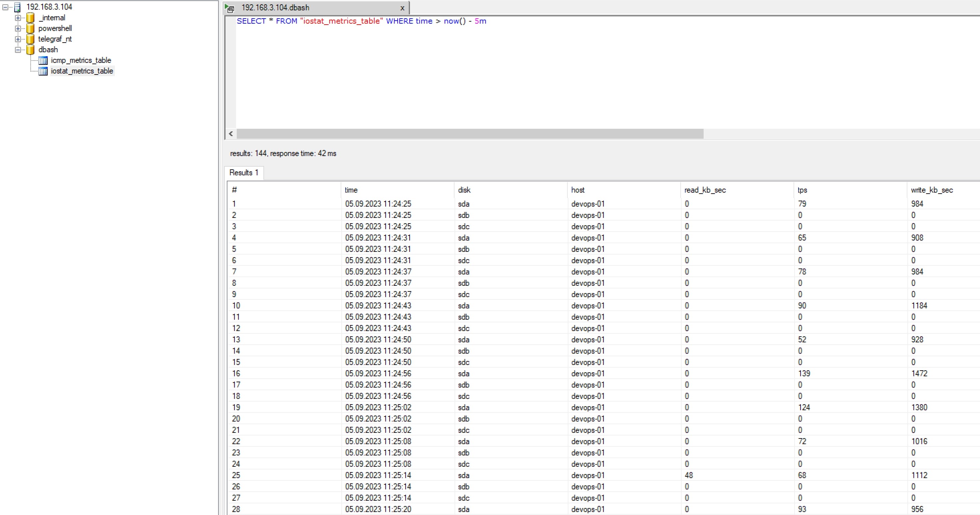Screen dimensions: 980x515
Task: Click the _internal database cylinder icon
Action: (x=30, y=18)
